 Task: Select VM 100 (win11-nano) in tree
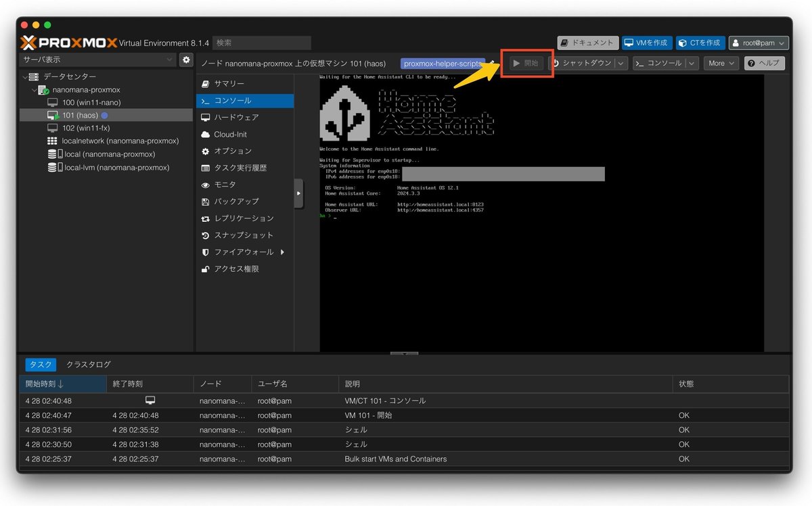[91, 103]
